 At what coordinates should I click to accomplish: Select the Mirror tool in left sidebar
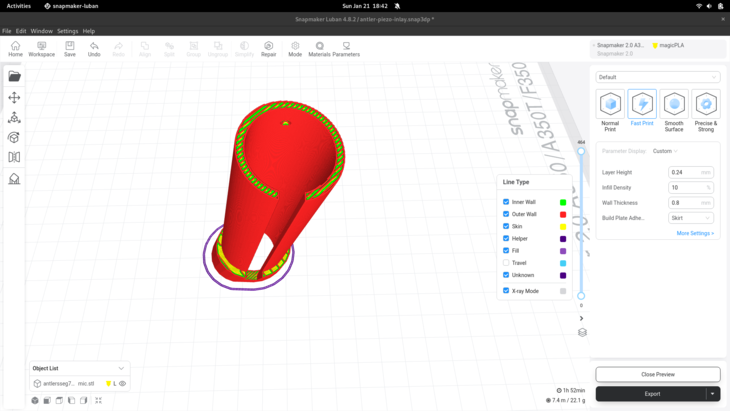14,157
